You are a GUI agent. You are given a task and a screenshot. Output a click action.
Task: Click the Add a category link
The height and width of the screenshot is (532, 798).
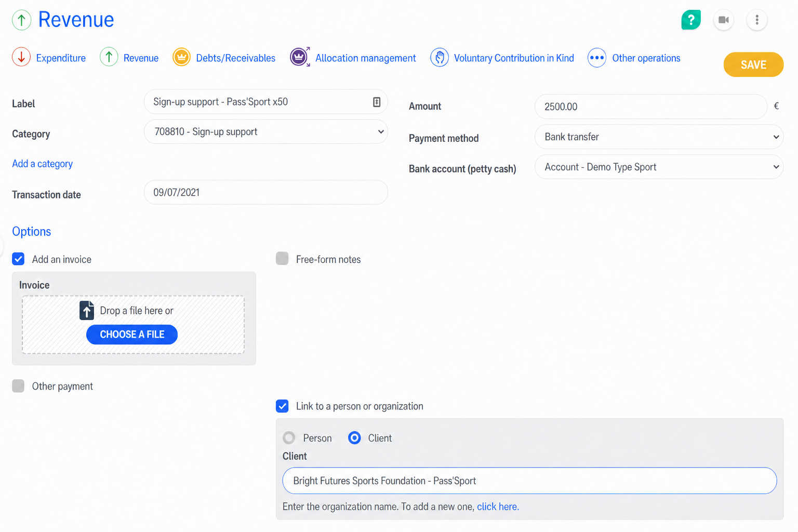43,164
